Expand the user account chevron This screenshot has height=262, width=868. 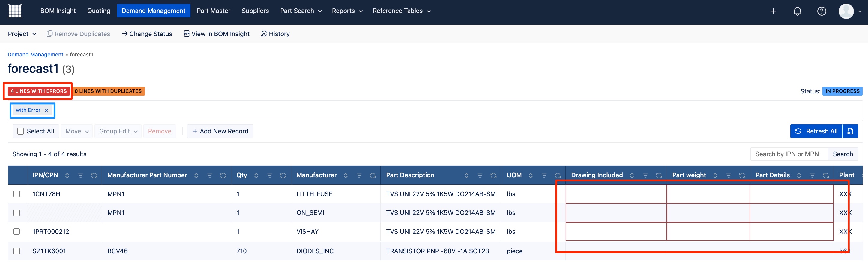coord(859,11)
